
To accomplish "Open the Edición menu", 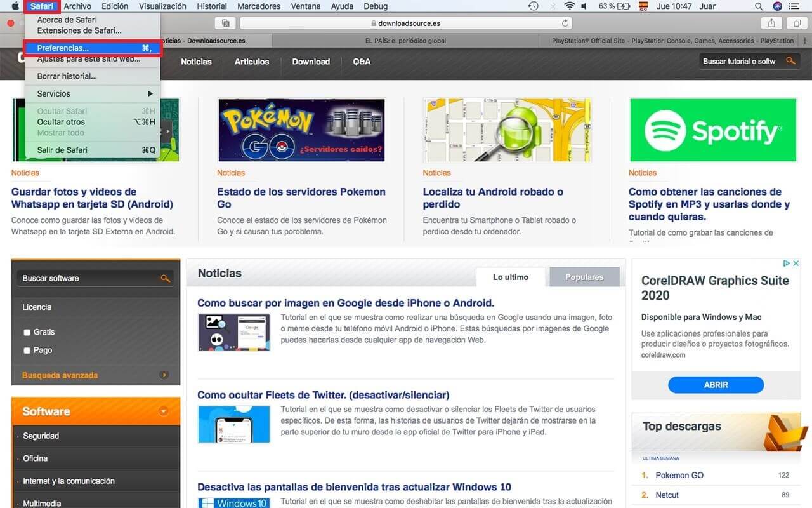I will (x=115, y=6).
